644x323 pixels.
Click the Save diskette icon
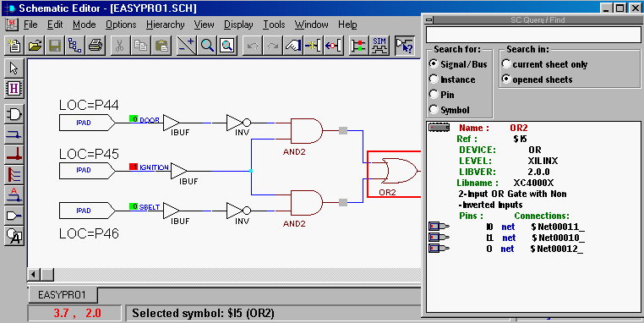coord(55,45)
